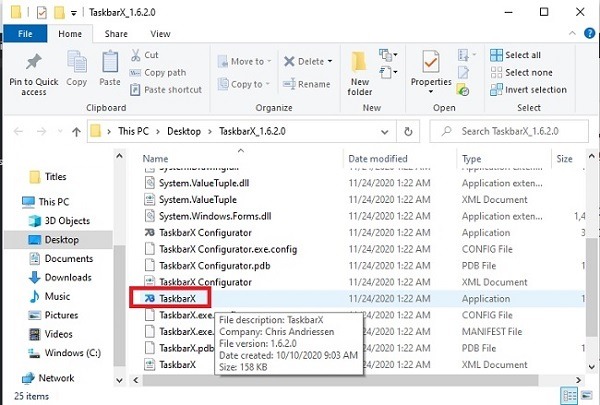Open the Copy to dropdown
The image size is (600, 405).
point(244,84)
